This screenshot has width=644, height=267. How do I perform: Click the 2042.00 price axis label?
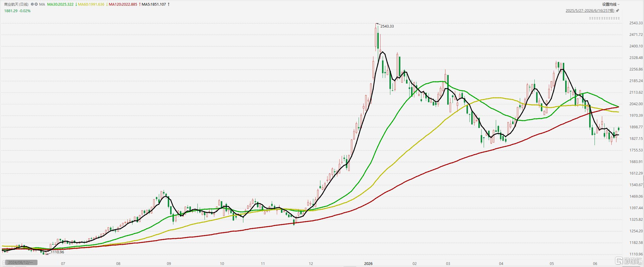636,104
